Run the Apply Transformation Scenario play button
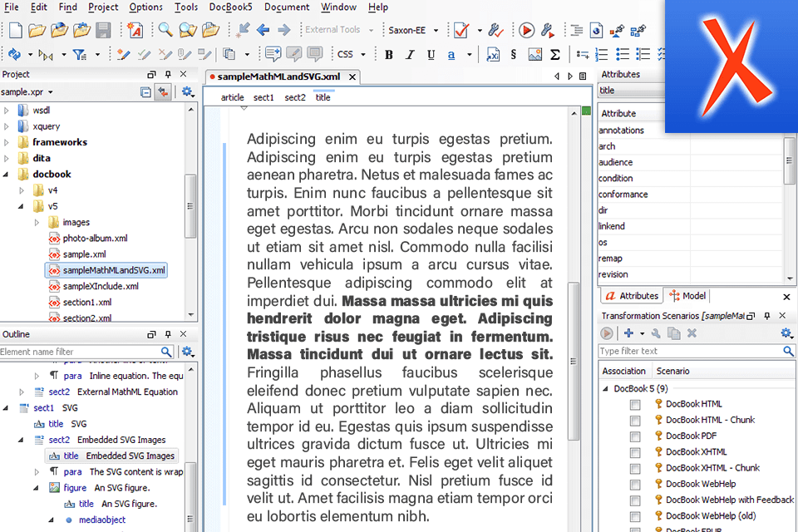Image resolution: width=798 pixels, height=532 pixels. pyautogui.click(x=526, y=31)
